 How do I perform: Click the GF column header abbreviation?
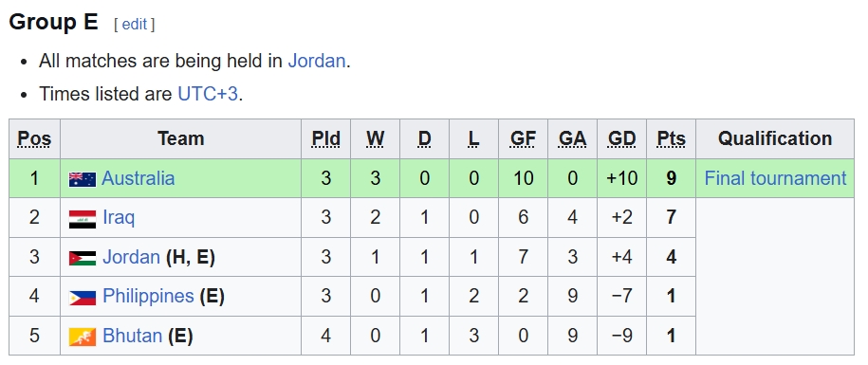523,138
